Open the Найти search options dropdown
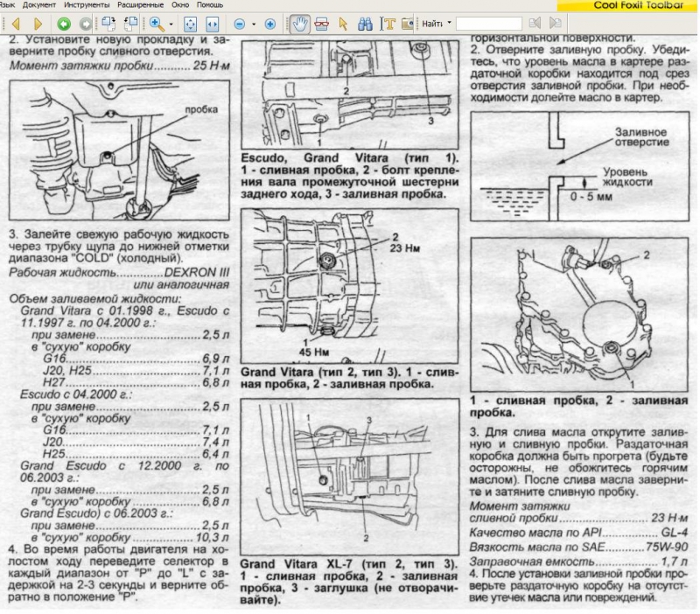Image resolution: width=700 pixels, height=614 pixels. (x=450, y=23)
